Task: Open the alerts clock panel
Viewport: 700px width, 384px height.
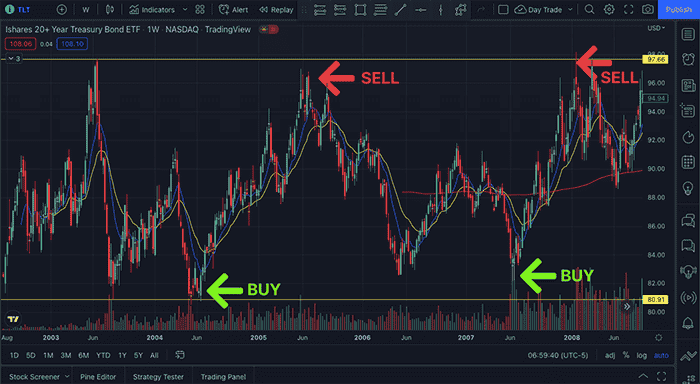Action: coord(688,58)
